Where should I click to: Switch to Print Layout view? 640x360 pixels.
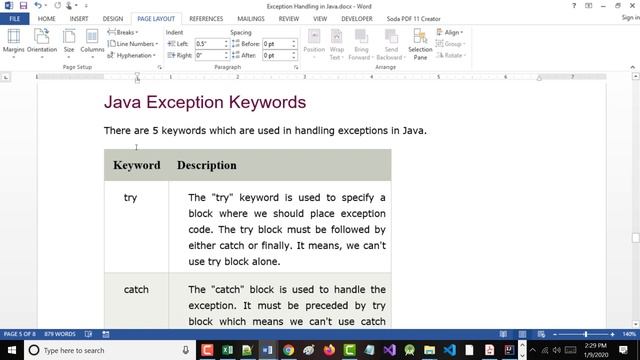point(522,334)
